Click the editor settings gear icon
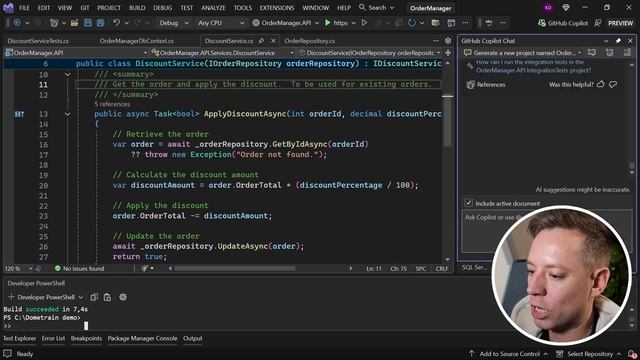 point(448,41)
